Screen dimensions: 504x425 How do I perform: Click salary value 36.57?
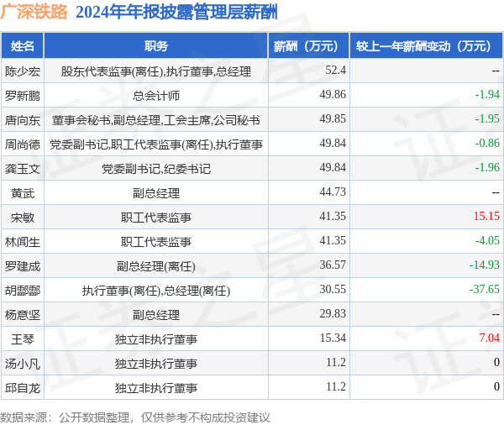[333, 265]
